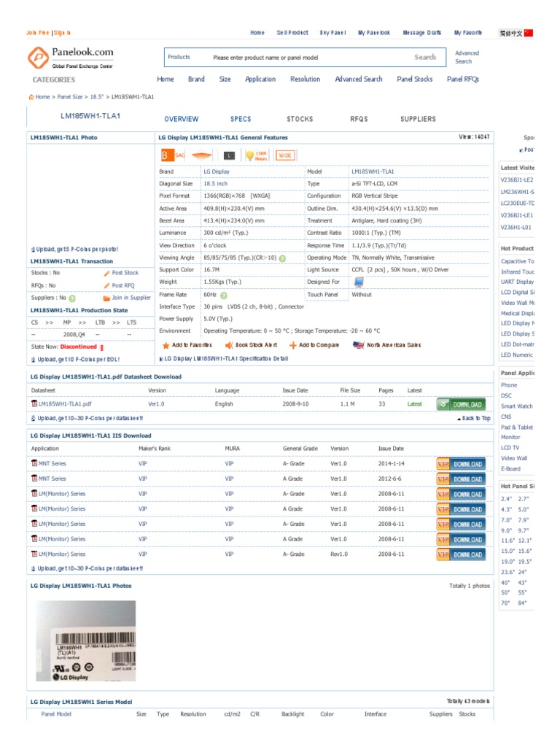The height and width of the screenshot is (747, 560).
Task: Click the Chinese flag language icon
Action: (529, 33)
